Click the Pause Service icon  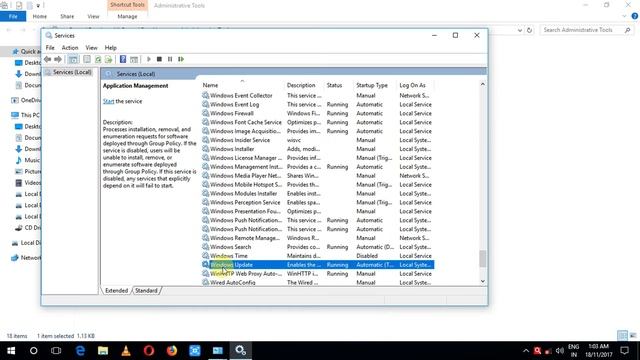170,59
